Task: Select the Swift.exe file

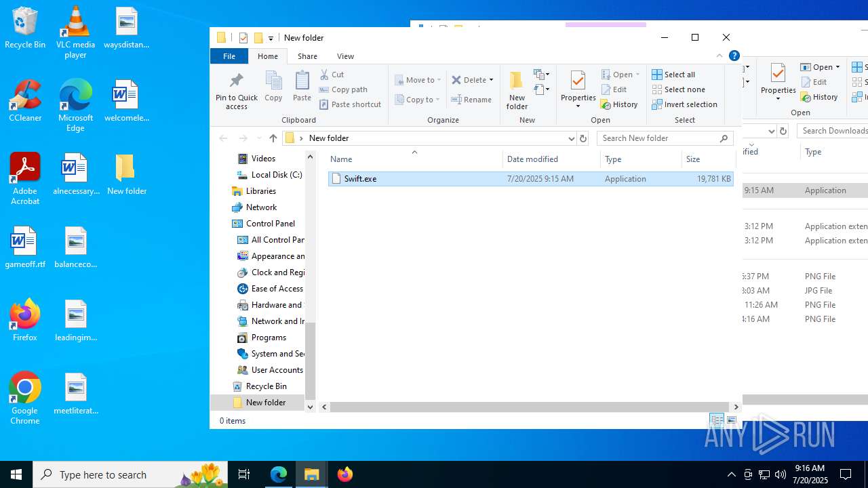Action: pyautogui.click(x=531, y=179)
